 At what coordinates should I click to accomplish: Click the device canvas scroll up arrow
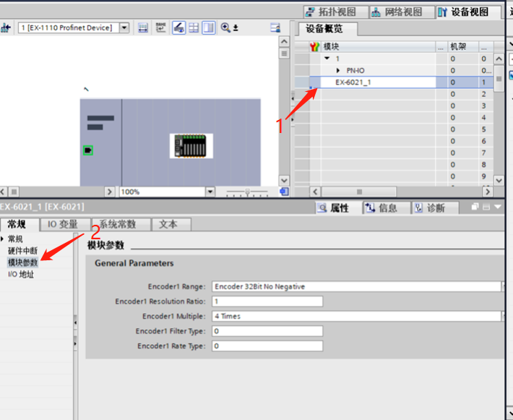tap(284, 42)
